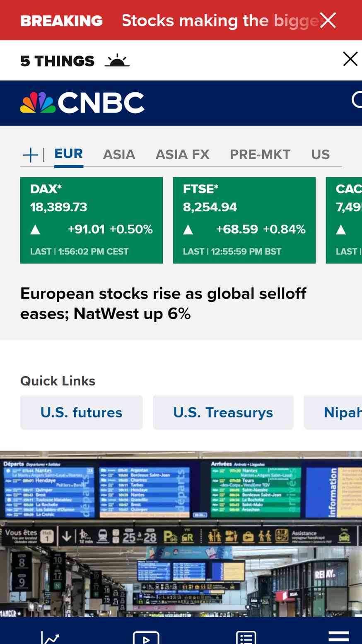Open the search magnifier icon
This screenshot has height=644, width=362.
357,100
